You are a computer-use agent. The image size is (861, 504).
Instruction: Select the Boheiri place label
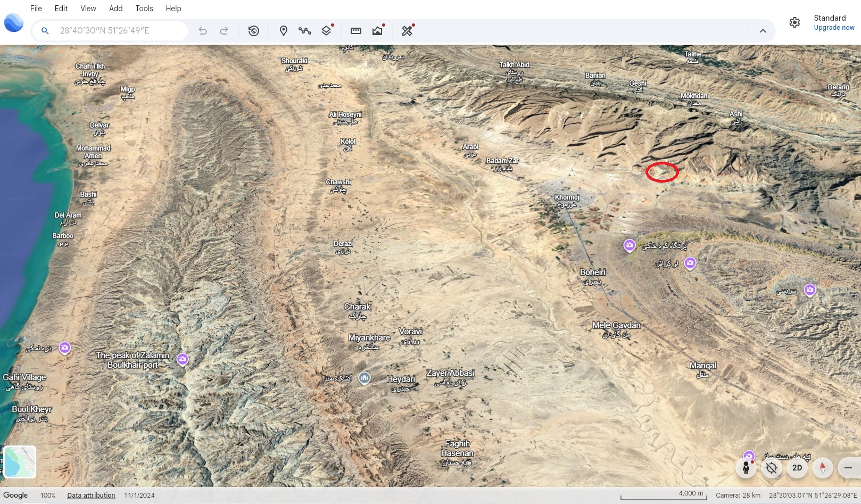[x=593, y=276]
